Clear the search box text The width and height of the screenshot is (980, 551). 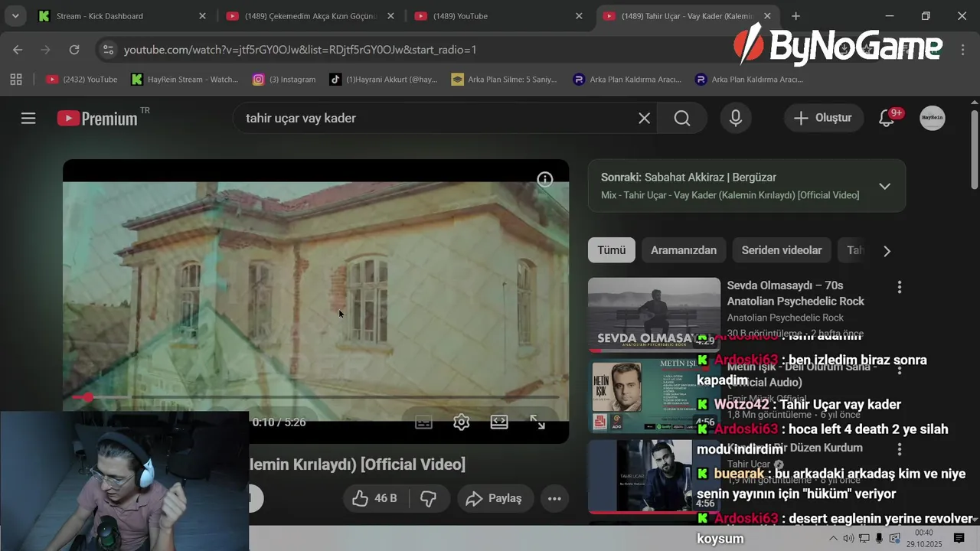645,119
